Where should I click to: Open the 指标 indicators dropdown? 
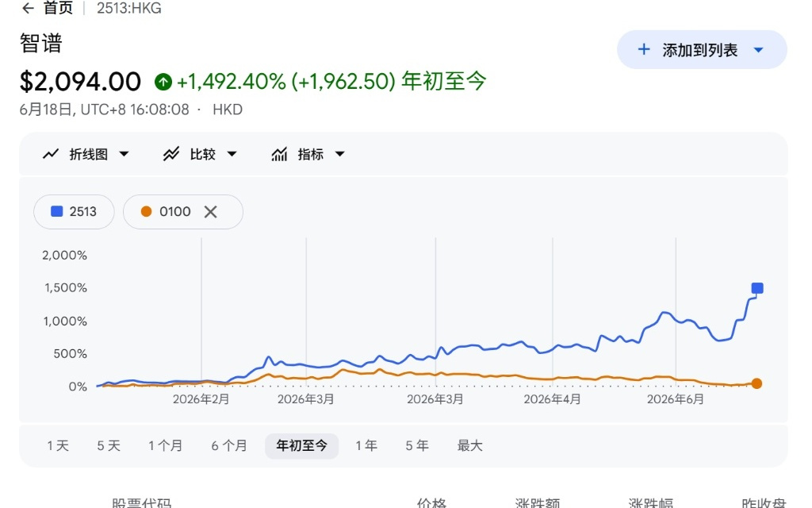pyautogui.click(x=308, y=154)
